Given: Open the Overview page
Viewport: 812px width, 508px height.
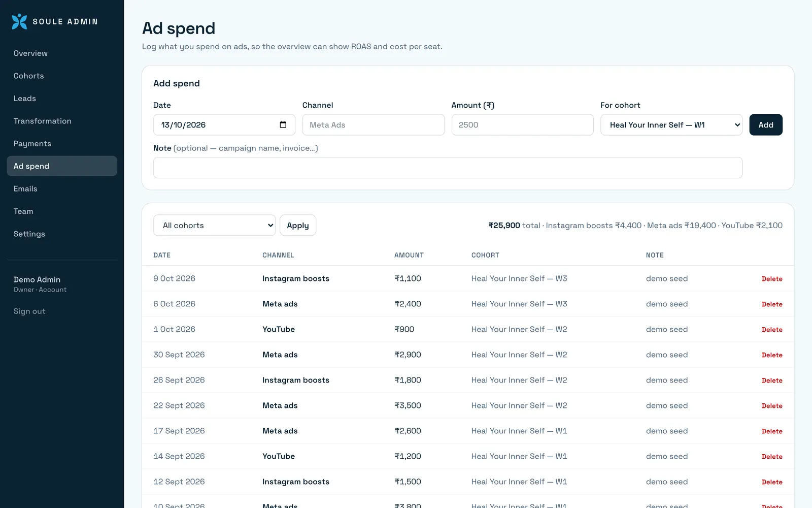Looking at the screenshot, I should [62, 53].
